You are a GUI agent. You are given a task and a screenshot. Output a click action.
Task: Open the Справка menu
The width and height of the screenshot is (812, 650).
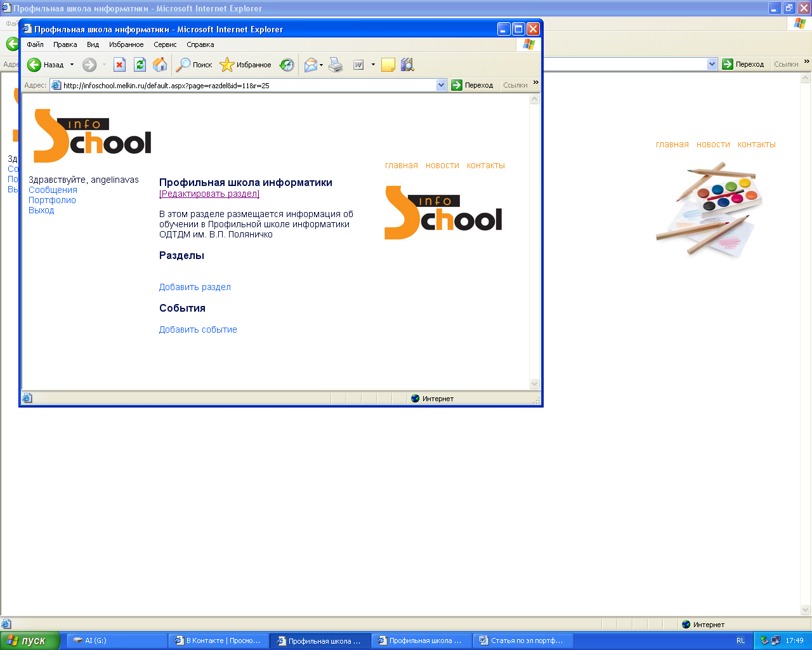(200, 44)
